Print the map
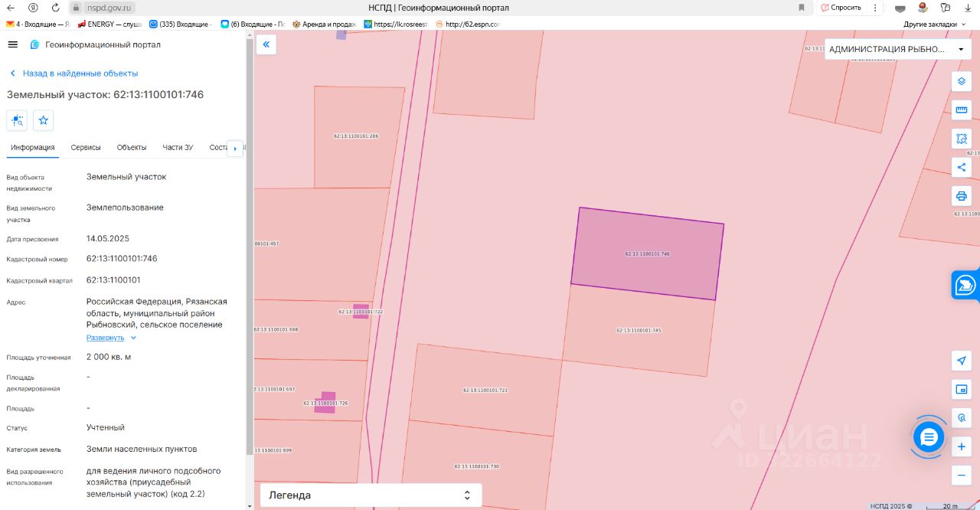This screenshot has width=980, height=510. click(x=962, y=196)
